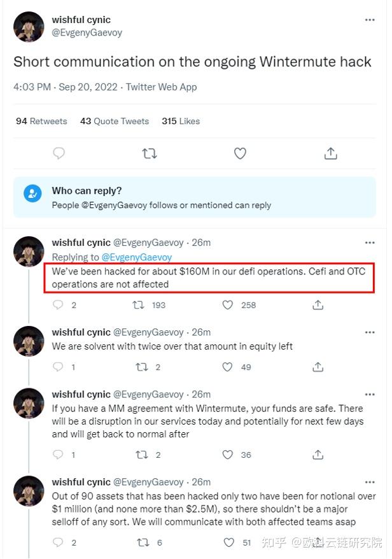
Task: Open the Twitter Web App source link
Action: [162, 87]
